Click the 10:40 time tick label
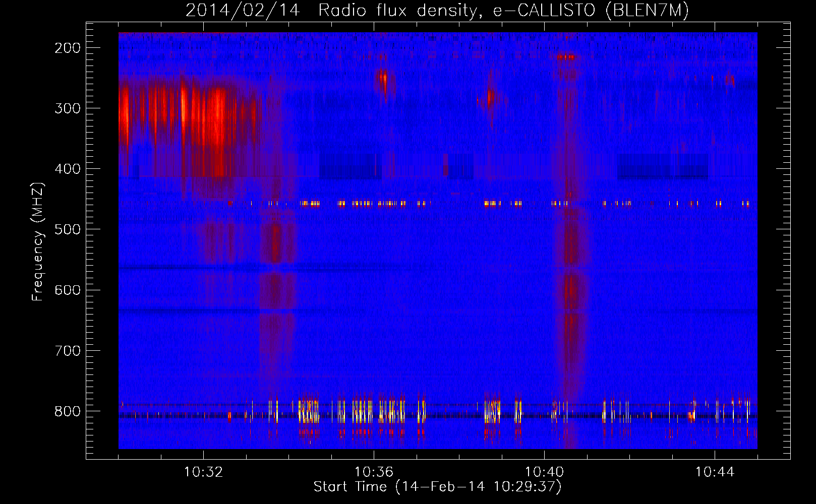Viewport: 816px width, 504px height. coord(544,472)
